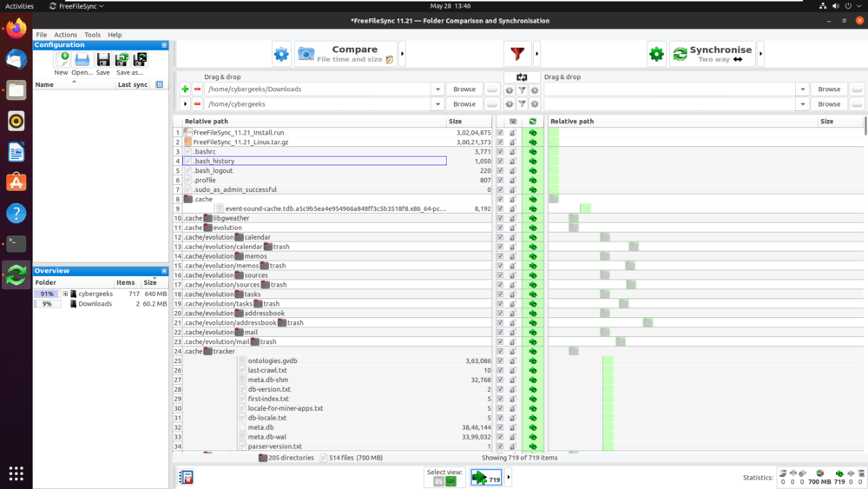
Task: Swap sides using the swap arrows icon
Action: [x=522, y=77]
